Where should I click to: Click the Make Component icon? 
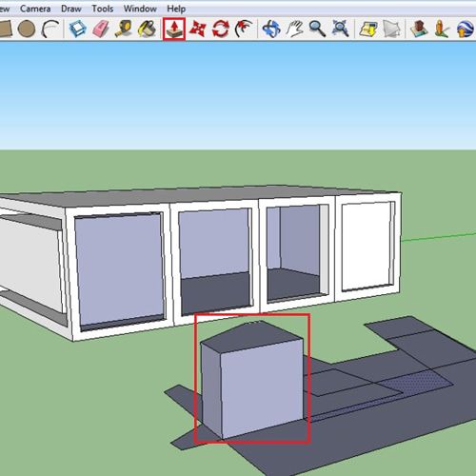pyautogui.click(x=78, y=29)
